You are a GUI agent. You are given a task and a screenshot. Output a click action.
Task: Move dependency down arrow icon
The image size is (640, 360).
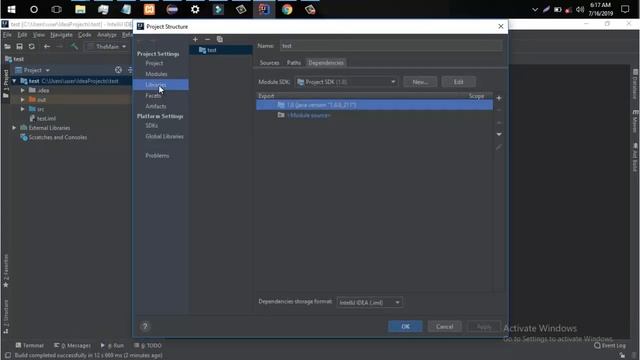(499, 134)
